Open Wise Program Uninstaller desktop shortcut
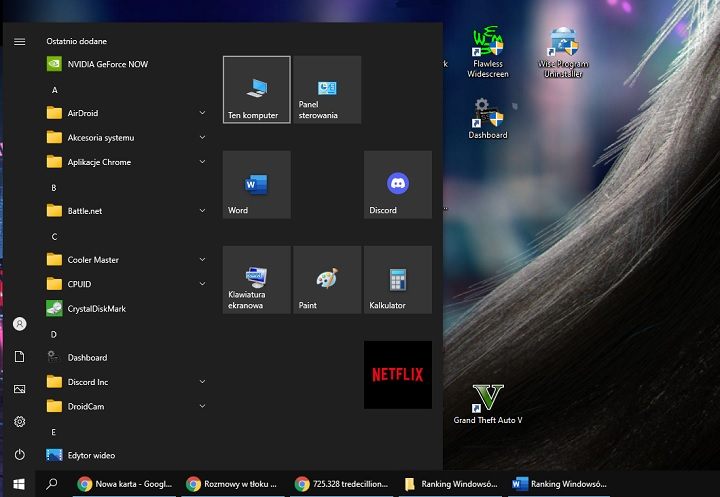 pos(563,52)
